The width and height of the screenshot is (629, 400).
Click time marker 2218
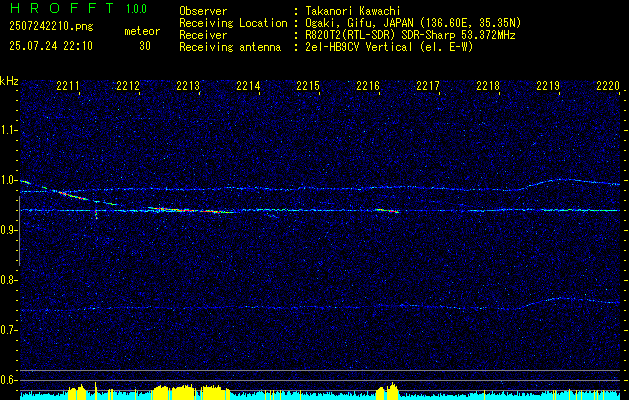(488, 85)
